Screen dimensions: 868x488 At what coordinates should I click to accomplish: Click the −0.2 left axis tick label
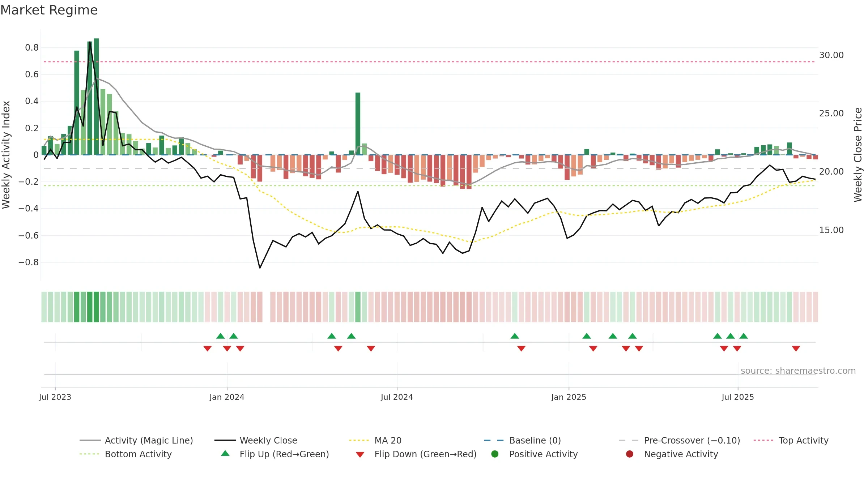(x=29, y=182)
